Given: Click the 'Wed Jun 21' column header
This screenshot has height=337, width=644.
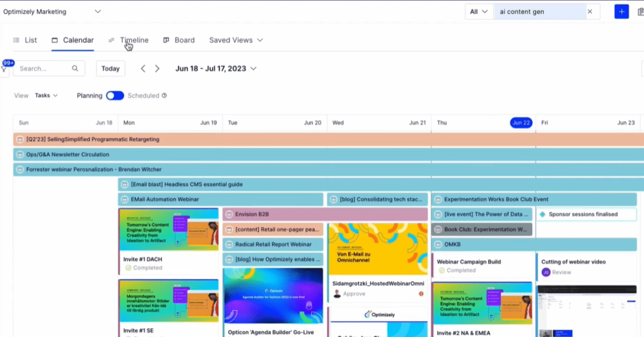Looking at the screenshot, I should tap(379, 123).
